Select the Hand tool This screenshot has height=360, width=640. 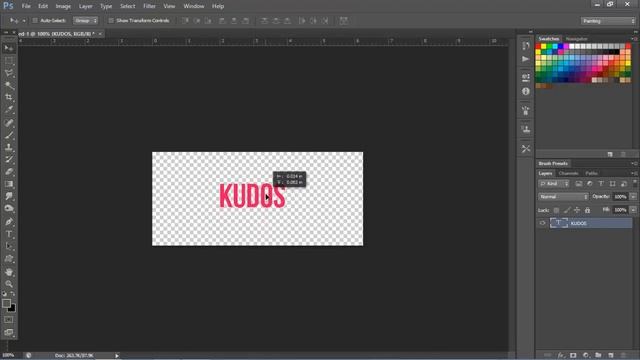click(x=9, y=272)
